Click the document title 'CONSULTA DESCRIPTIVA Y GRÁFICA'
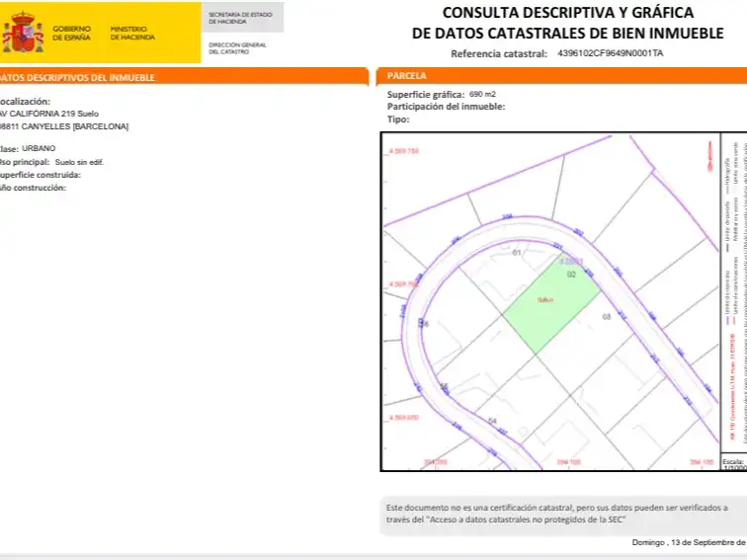The height and width of the screenshot is (560, 747). (568, 13)
